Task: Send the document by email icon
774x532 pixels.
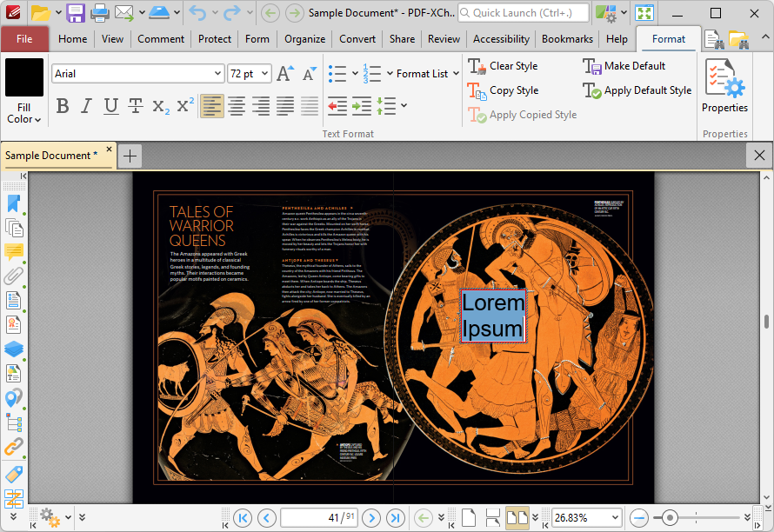Action: [123, 13]
